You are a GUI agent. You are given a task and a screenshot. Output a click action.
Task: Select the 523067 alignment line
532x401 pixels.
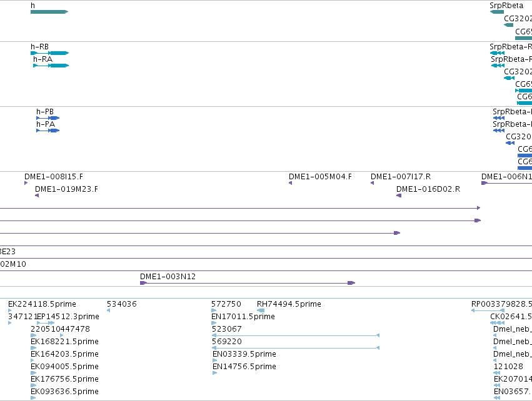click(x=296, y=335)
